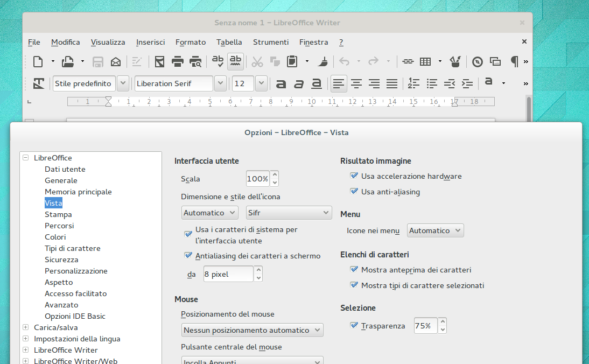This screenshot has width=589, height=364.
Task: Toggle Mostra tipi di carattere selezionati
Action: 354,285
